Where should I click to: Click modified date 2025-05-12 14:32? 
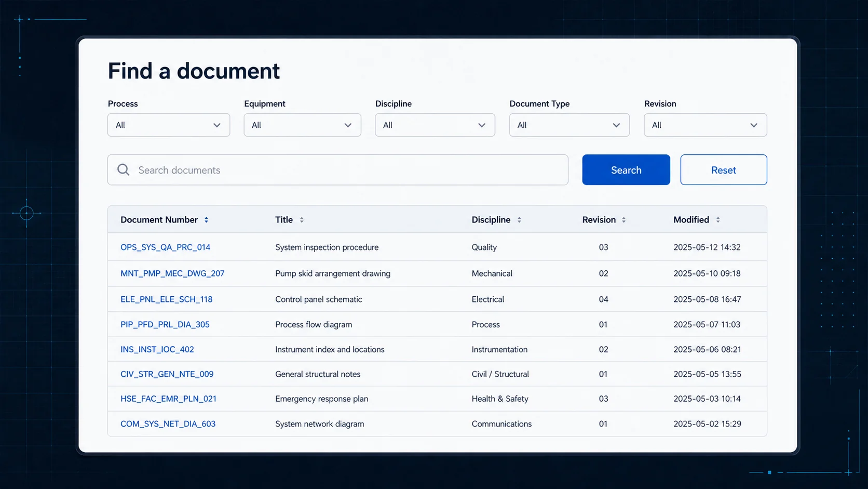[707, 247]
